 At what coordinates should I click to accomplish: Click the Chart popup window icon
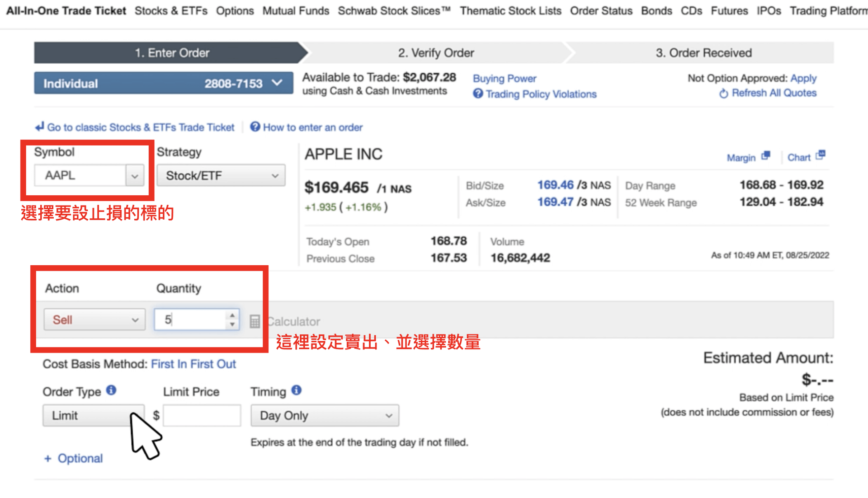(x=821, y=155)
